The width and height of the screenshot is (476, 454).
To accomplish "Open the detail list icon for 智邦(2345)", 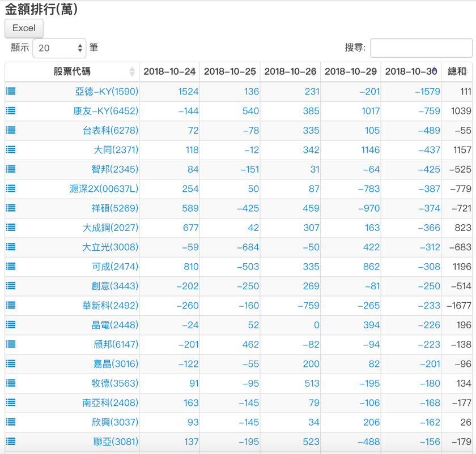I will pyautogui.click(x=10, y=169).
